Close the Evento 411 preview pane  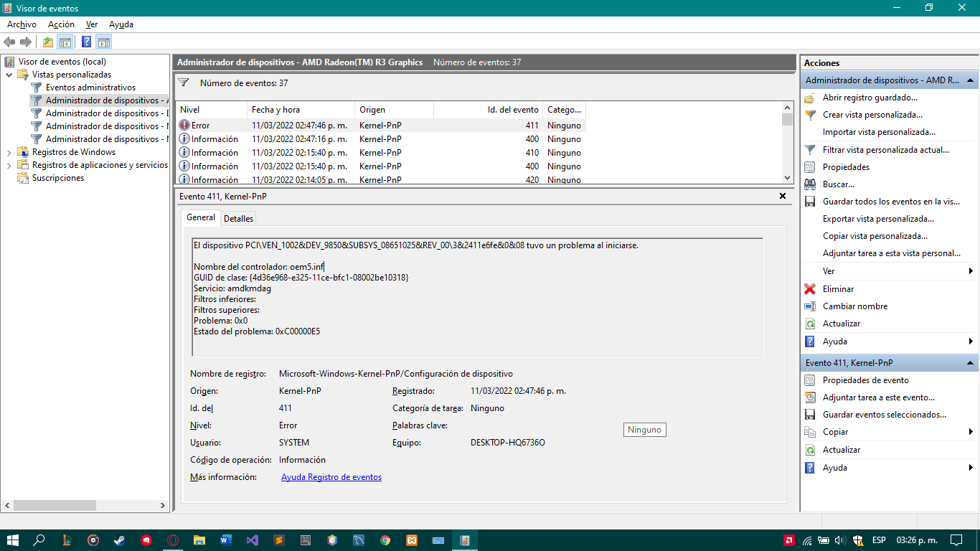tap(783, 196)
